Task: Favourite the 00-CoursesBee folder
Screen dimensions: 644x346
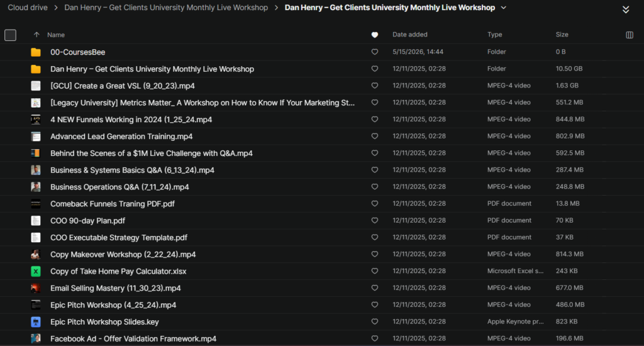Action: (375, 52)
